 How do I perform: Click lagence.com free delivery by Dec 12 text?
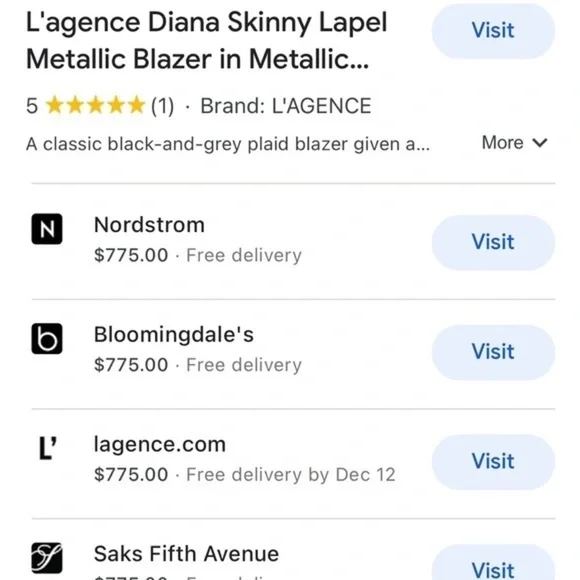(x=291, y=475)
